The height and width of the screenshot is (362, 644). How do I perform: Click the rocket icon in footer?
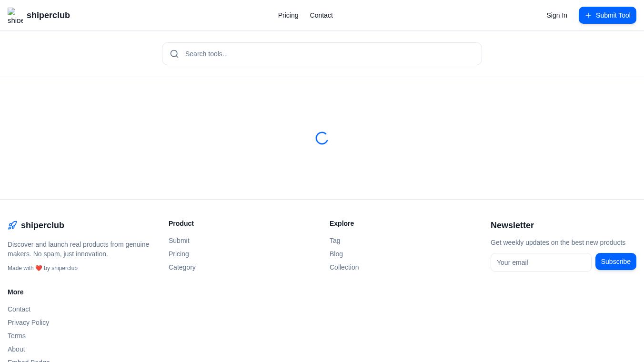coord(12,225)
